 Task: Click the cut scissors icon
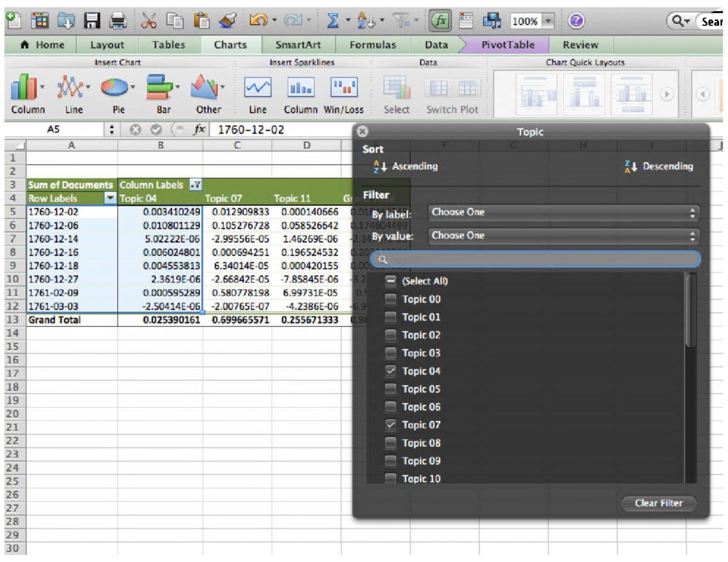pos(148,21)
